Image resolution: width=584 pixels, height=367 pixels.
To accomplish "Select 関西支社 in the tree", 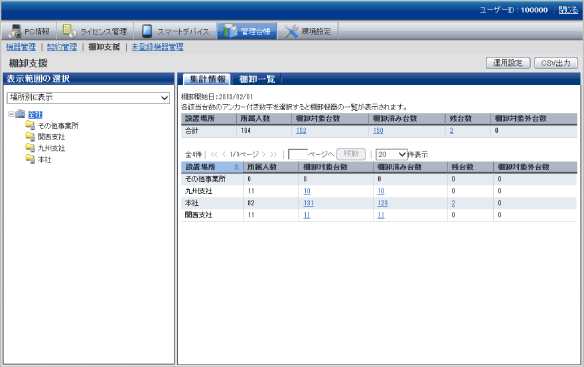I will [x=51, y=137].
